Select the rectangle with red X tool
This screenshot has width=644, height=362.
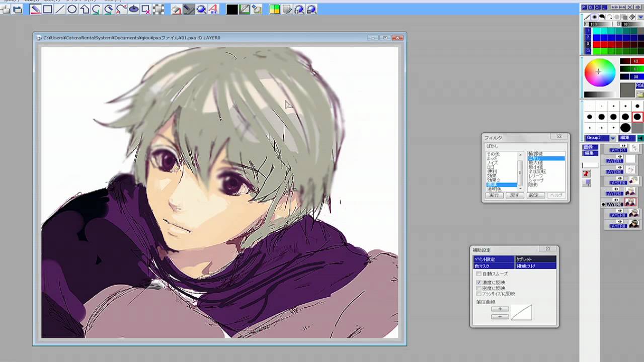pos(146,9)
